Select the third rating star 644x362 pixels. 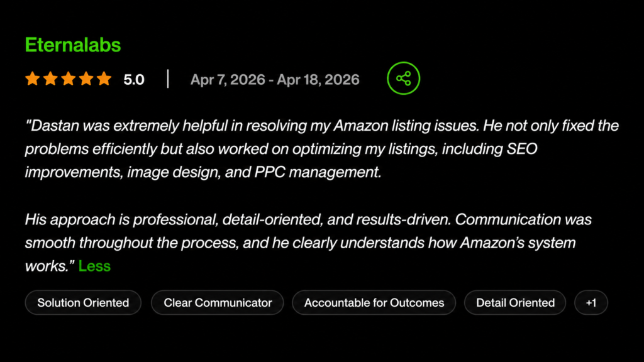tap(68, 79)
